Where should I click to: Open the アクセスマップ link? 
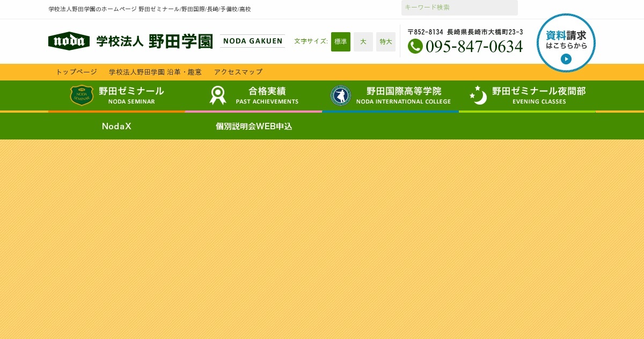point(238,72)
